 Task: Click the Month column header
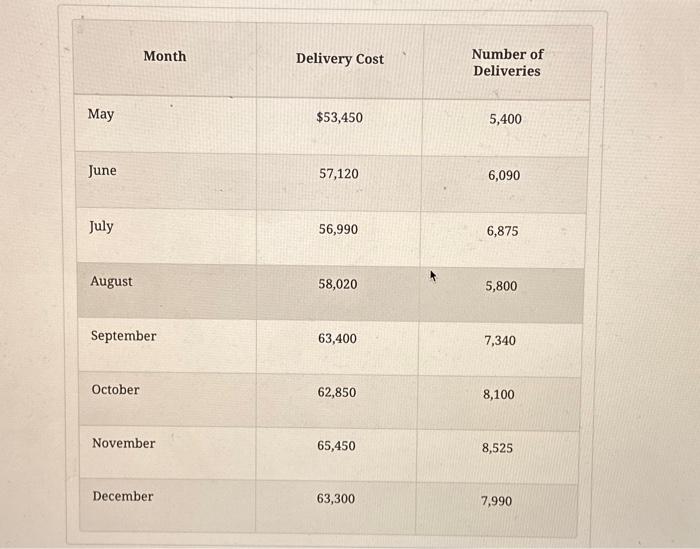coord(164,56)
